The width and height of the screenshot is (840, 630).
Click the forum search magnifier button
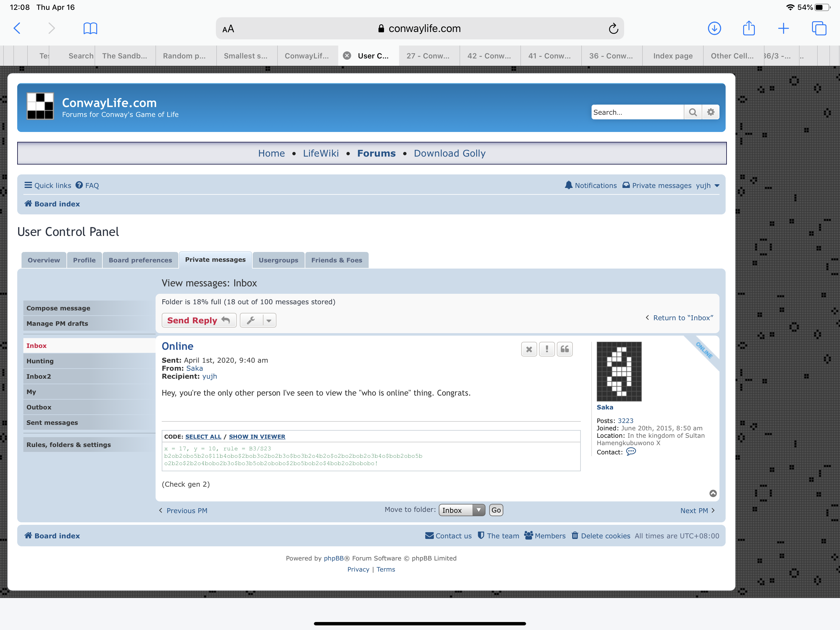[693, 112]
